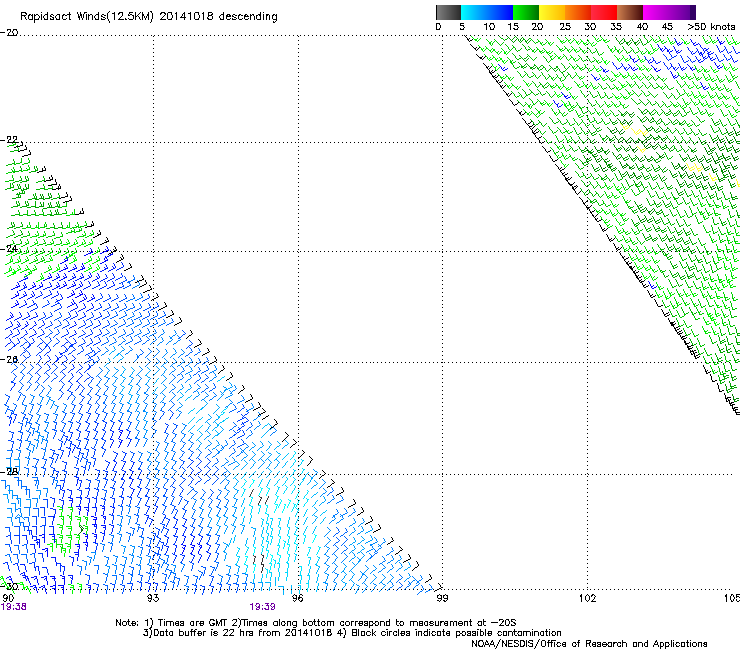This screenshot has height=650, width=740.
Task: Choose the red 30-35 knots legend swatch
Action: (604, 12)
